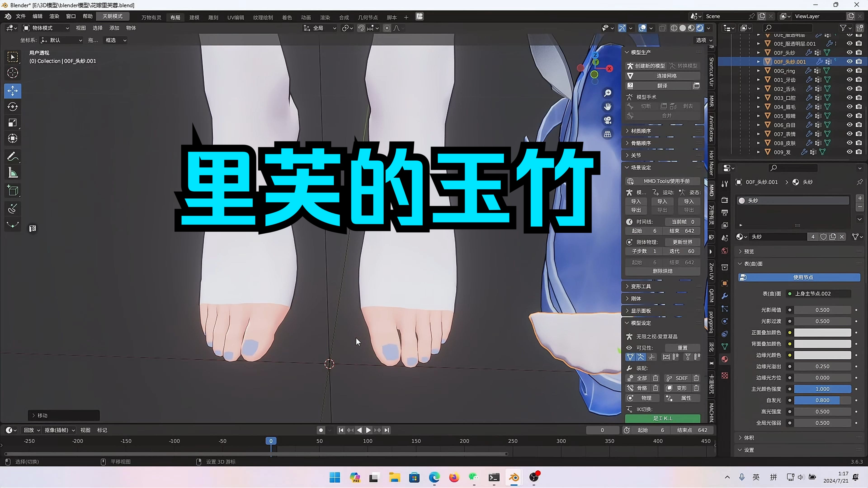Toggle auto keying record button
The width and height of the screenshot is (868, 488).
[321, 430]
